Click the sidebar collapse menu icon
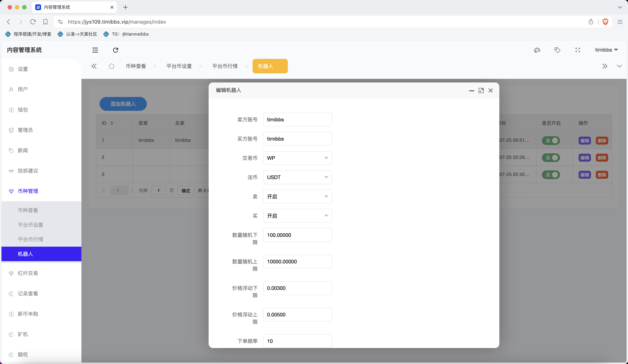Viewport: 628px width, 364px height. tap(95, 50)
